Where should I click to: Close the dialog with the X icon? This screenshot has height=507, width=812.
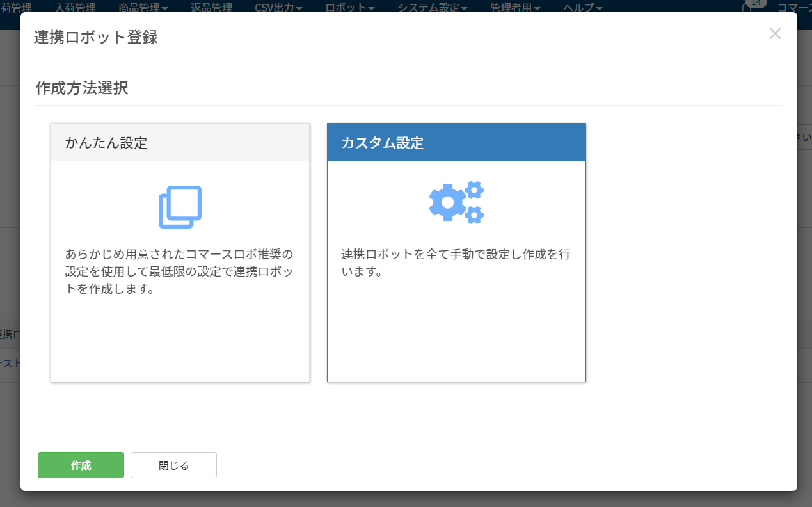775,34
